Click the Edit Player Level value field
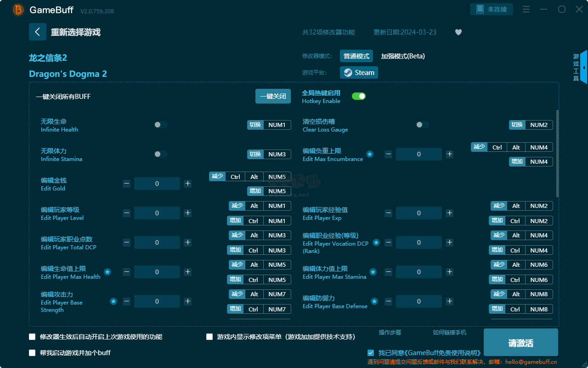The image size is (588, 368). [157, 213]
